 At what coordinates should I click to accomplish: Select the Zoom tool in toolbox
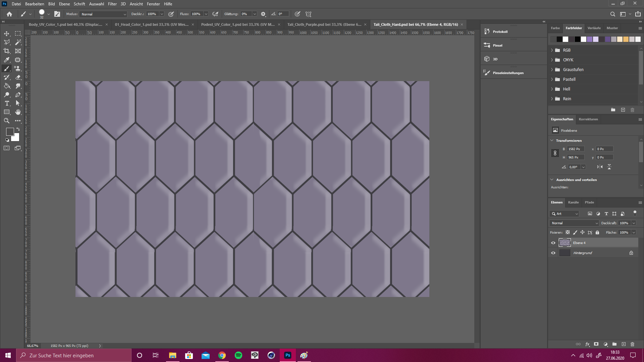tap(7, 121)
